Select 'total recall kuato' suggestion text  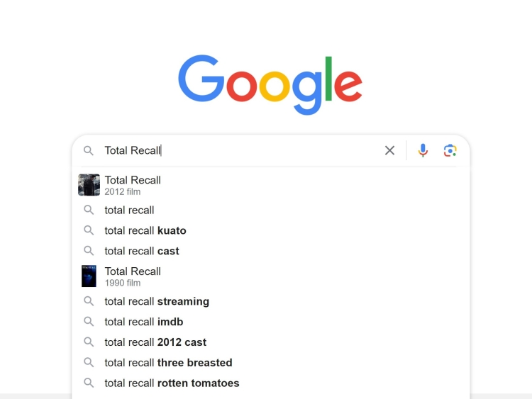[x=145, y=230]
